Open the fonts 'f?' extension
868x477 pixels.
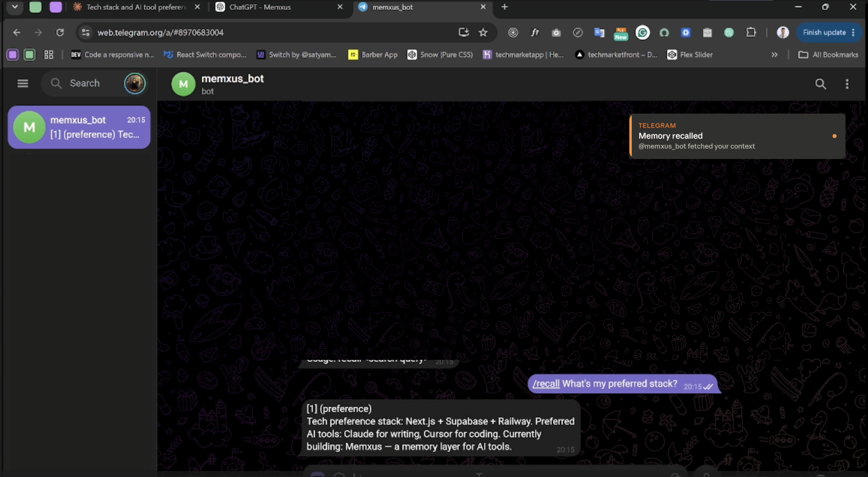(x=535, y=33)
